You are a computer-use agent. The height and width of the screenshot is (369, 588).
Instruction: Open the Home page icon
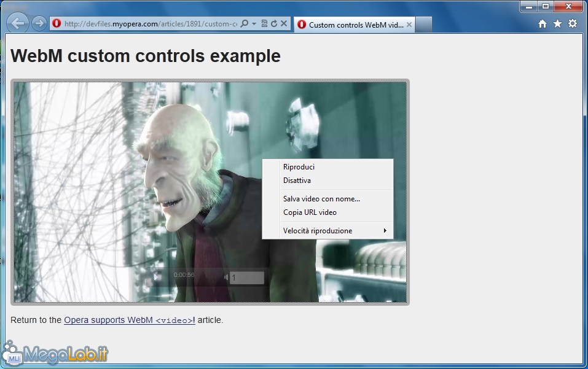click(543, 24)
